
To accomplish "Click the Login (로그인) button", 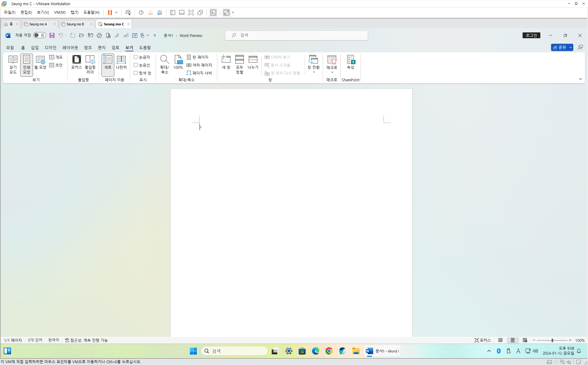I will click(531, 35).
